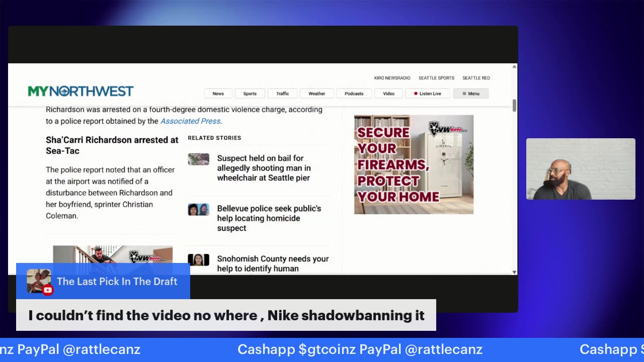Screen dimensions: 644x362
Task: Expand the hamburger Menu button
Action: 471,94
